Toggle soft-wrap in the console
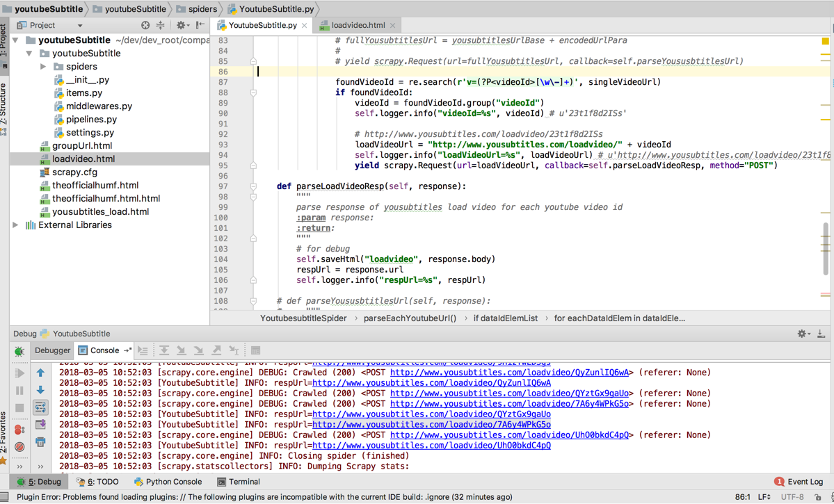The width and height of the screenshot is (834, 504). (x=40, y=407)
